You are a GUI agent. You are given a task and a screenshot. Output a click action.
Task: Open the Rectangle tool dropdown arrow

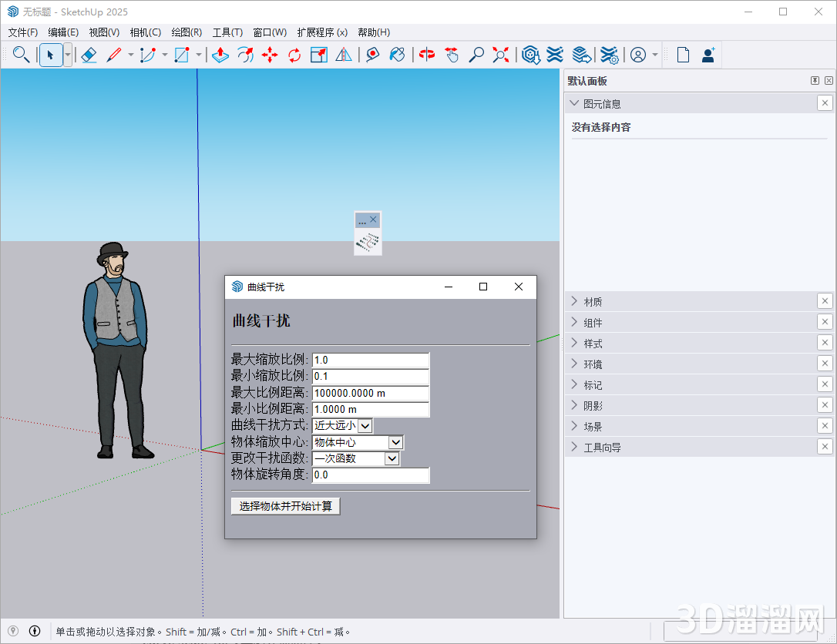[199, 55]
